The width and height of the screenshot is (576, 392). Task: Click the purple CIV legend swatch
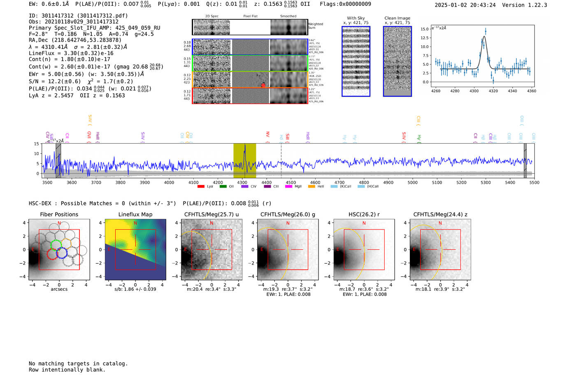click(245, 186)
